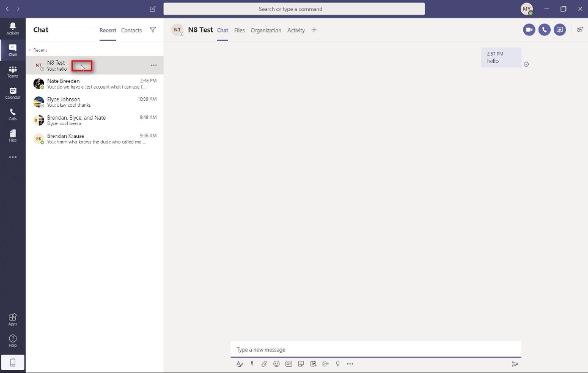The image size is (588, 373).
Task: Start a new chat with compose icon
Action: tap(153, 9)
